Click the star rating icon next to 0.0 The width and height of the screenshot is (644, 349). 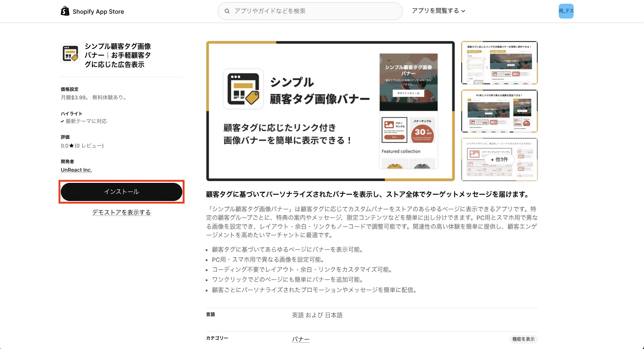[x=71, y=145]
